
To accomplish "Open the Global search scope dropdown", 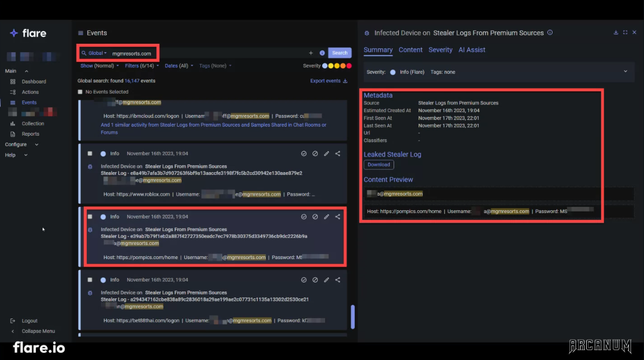I will [x=97, y=53].
